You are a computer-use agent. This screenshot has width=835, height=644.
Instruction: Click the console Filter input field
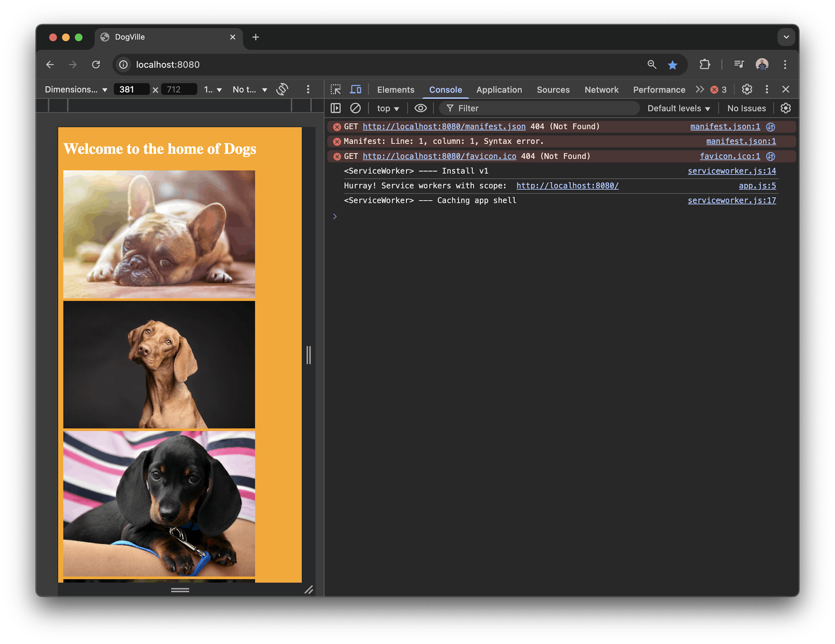543,108
